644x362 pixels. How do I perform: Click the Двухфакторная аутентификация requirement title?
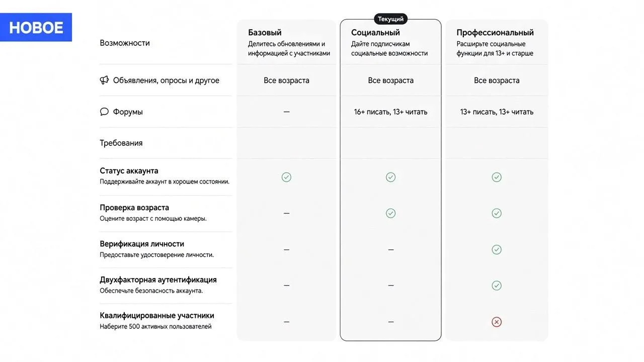click(x=158, y=280)
